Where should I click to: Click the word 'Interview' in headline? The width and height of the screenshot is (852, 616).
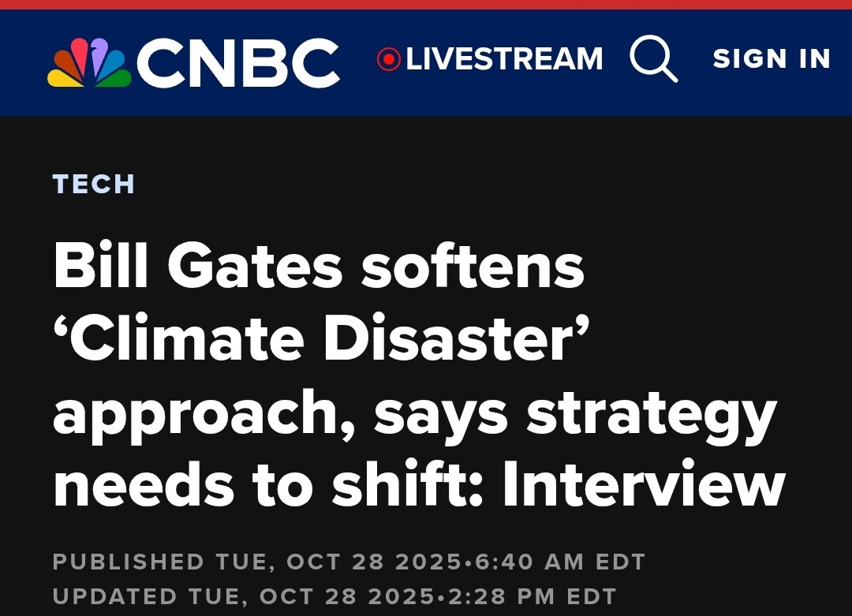pos(644,484)
